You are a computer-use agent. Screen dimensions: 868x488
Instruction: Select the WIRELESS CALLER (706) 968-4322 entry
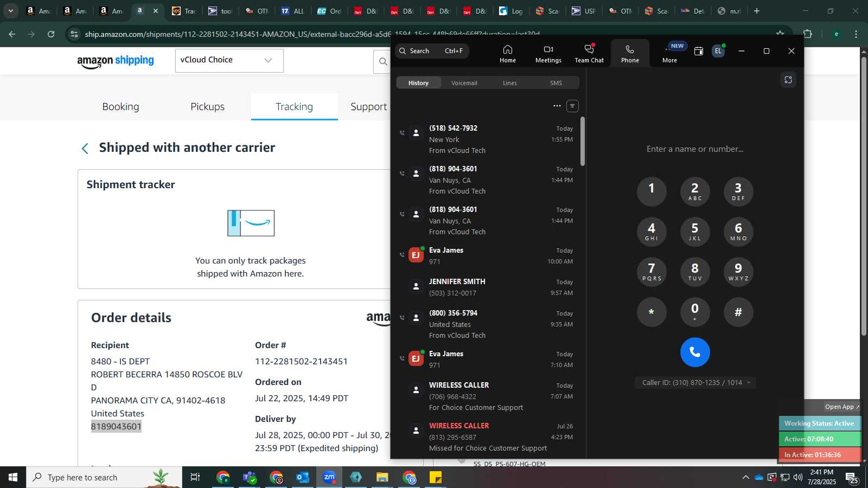487,396
